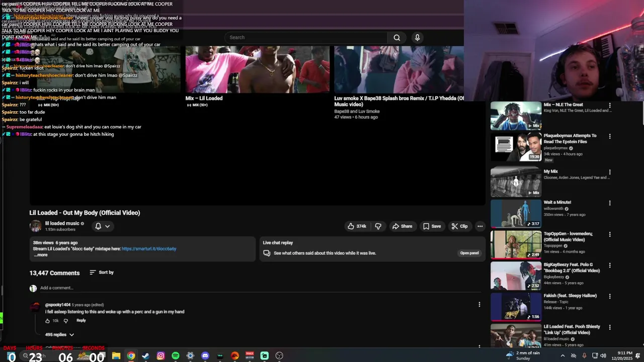
Task: Open options for TopOppGen video
Action: click(610, 234)
